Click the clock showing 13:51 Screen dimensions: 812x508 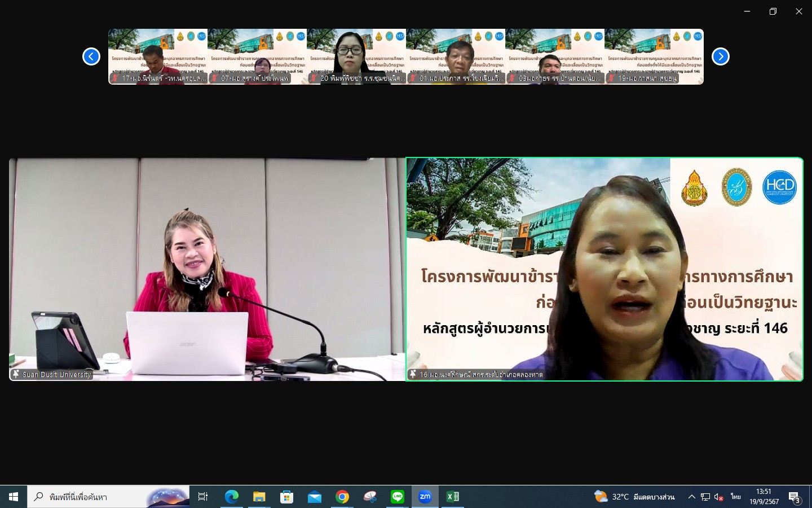coord(764,497)
